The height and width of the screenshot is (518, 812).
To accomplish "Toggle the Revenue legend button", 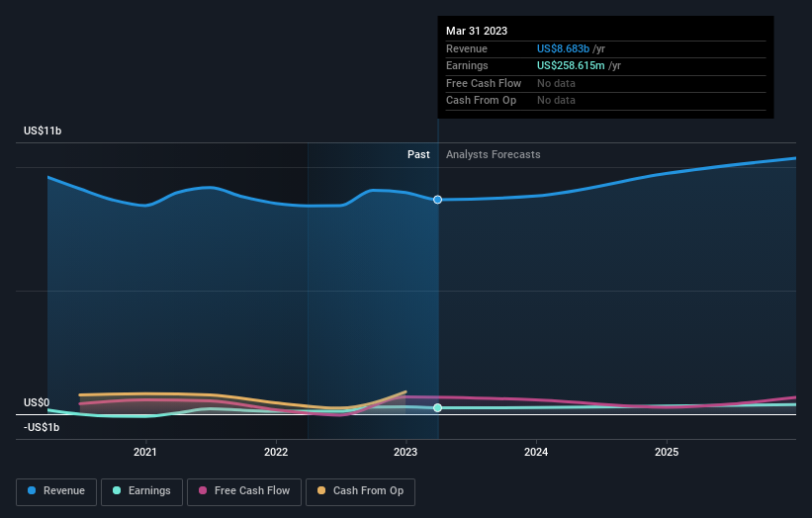I will 56,491.
